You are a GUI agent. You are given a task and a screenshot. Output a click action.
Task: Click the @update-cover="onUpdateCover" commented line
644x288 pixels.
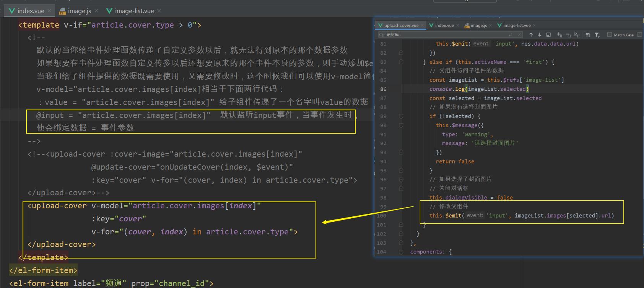(192, 167)
